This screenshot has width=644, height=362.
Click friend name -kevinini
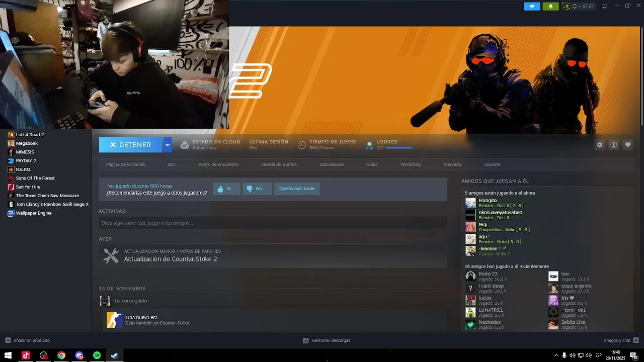point(488,249)
